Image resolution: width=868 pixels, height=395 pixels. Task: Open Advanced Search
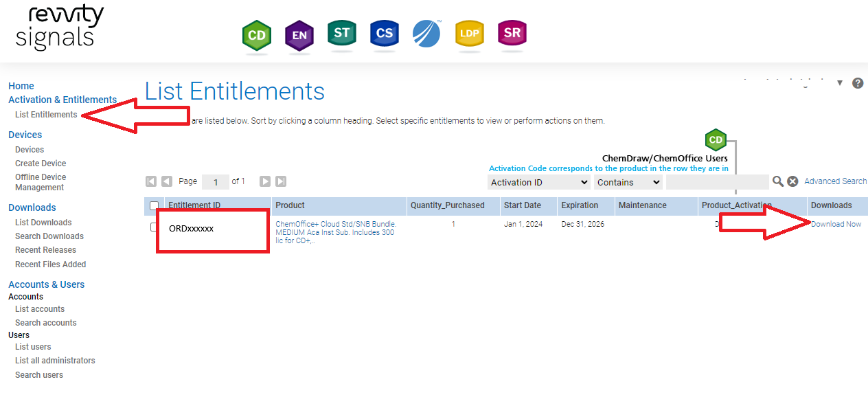point(836,181)
